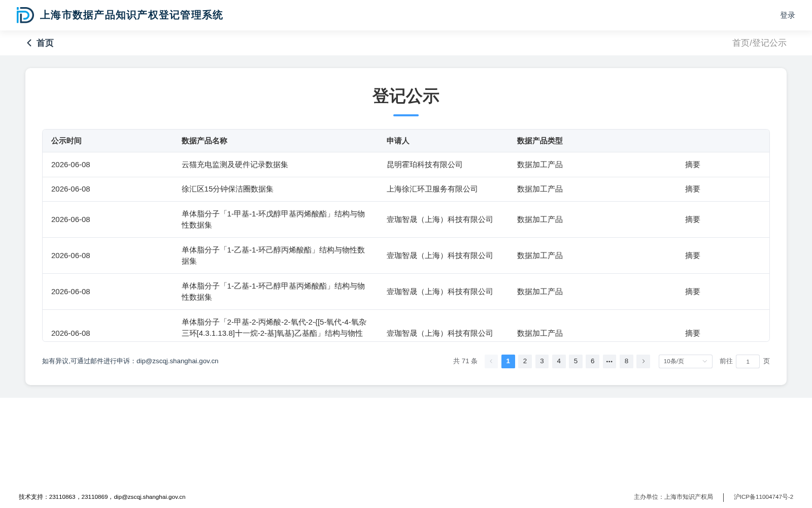Expand the ellipsis more-pages button
The height and width of the screenshot is (508, 812).
point(610,361)
